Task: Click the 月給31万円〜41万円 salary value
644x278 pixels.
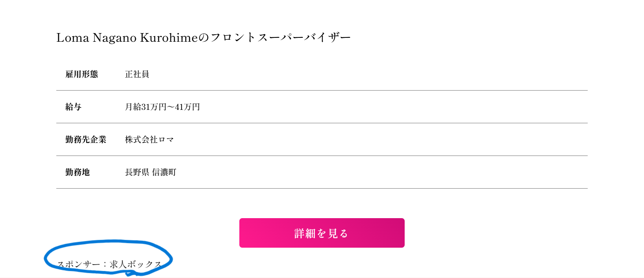Action: click(162, 107)
